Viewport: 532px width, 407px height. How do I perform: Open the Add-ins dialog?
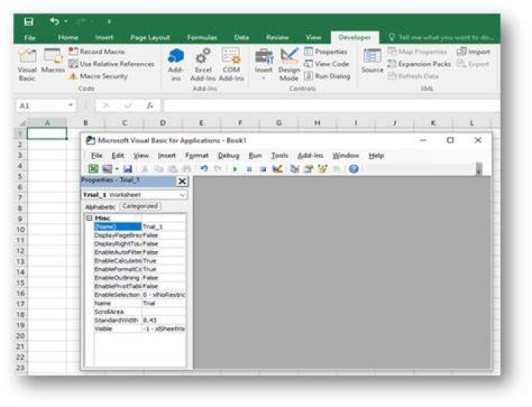click(x=176, y=64)
